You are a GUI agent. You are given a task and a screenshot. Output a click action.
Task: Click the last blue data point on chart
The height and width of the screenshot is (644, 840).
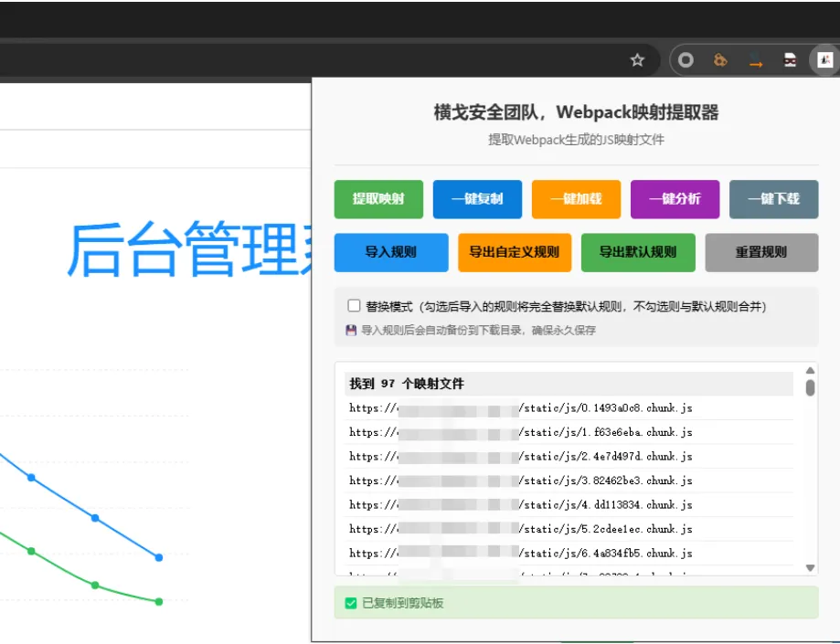click(x=159, y=557)
